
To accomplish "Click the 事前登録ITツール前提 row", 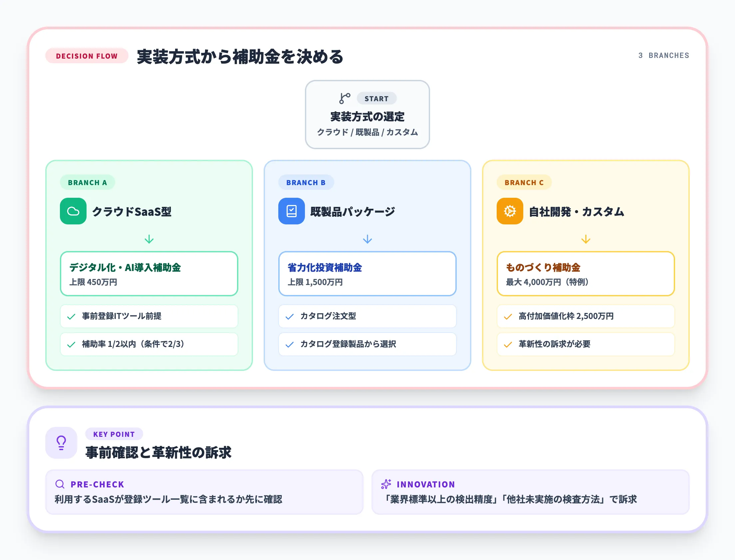I will click(149, 316).
